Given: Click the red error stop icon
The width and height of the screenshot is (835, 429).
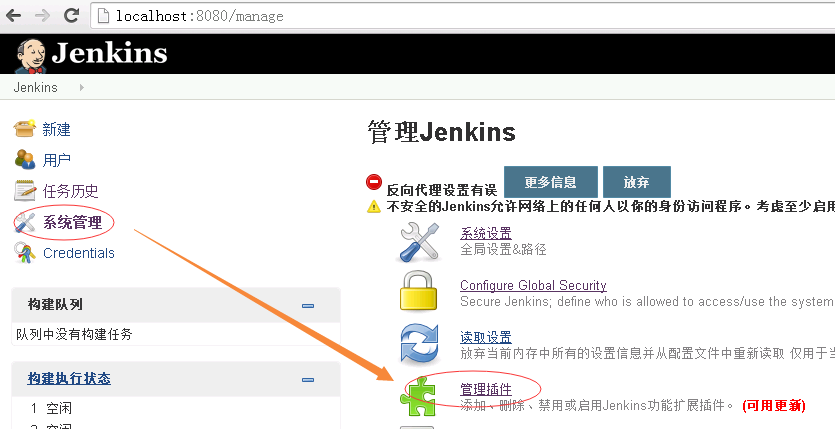Looking at the screenshot, I should pos(374,182).
